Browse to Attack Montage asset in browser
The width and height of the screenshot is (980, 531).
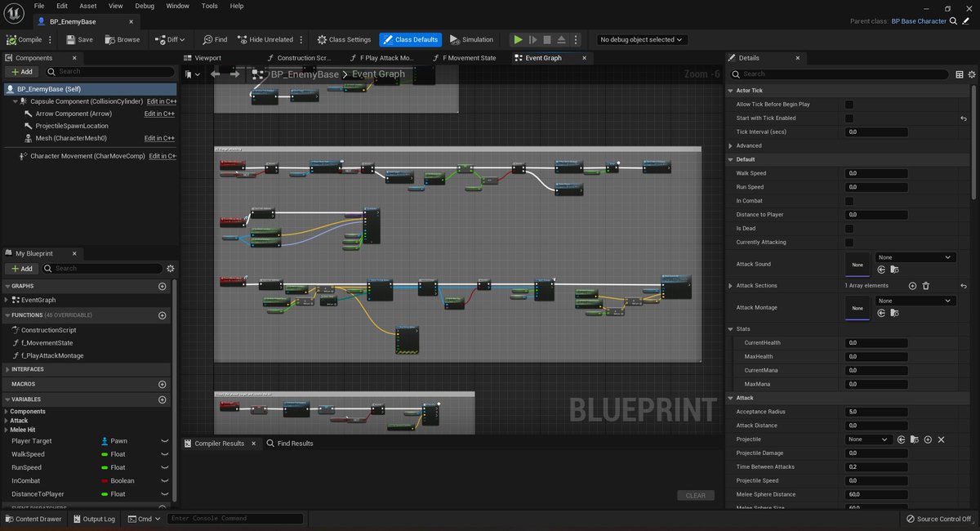click(x=894, y=313)
